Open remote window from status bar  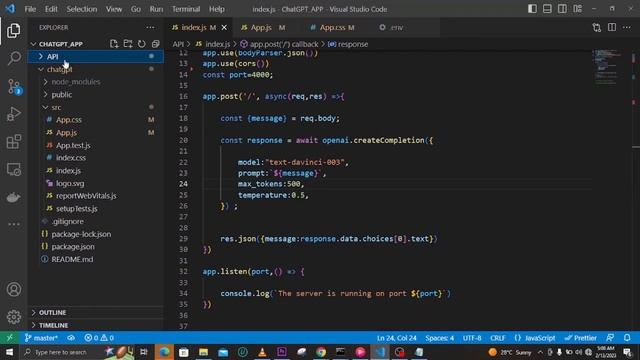(9, 338)
